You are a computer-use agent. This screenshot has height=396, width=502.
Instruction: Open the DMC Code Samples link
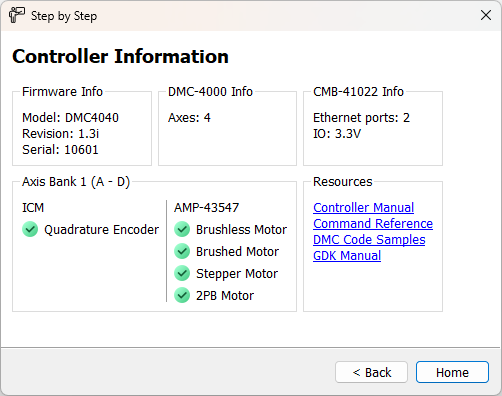(x=369, y=240)
